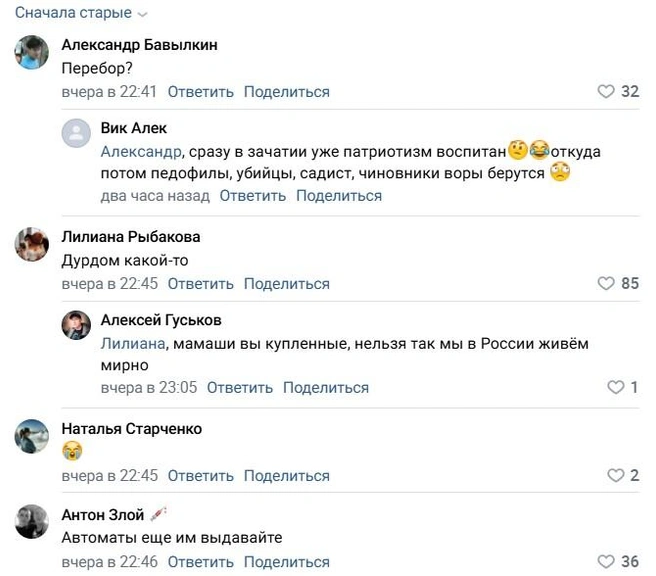Reply to Александр Бавылкин's comment
656x576 pixels.
coord(200,92)
